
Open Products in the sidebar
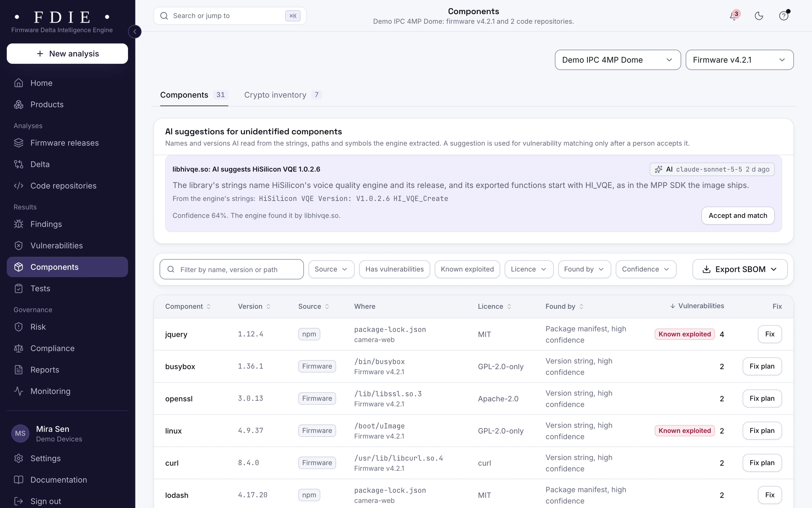click(x=67, y=104)
